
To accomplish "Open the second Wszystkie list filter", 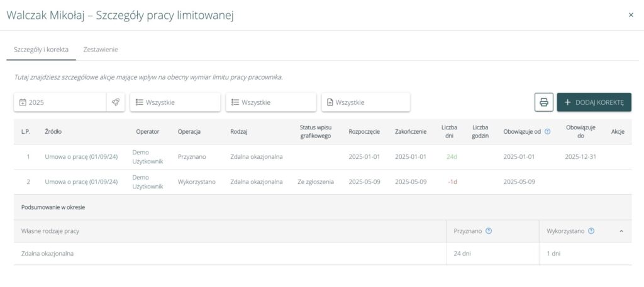I will [270, 102].
